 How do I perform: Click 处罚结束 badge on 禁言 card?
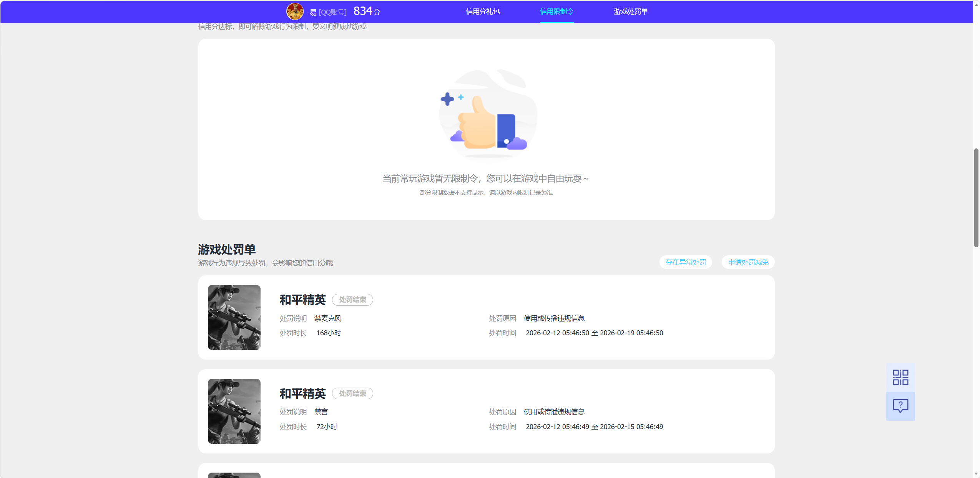click(x=352, y=393)
